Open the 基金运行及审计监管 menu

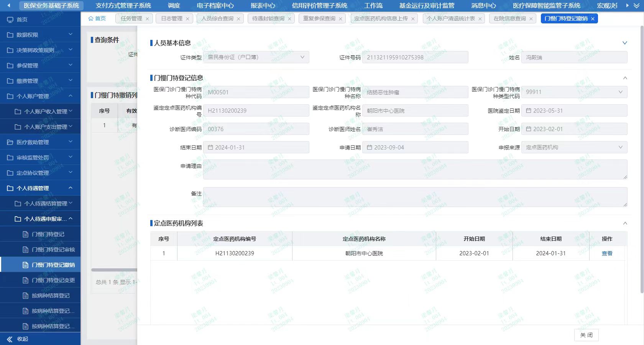click(x=427, y=5)
